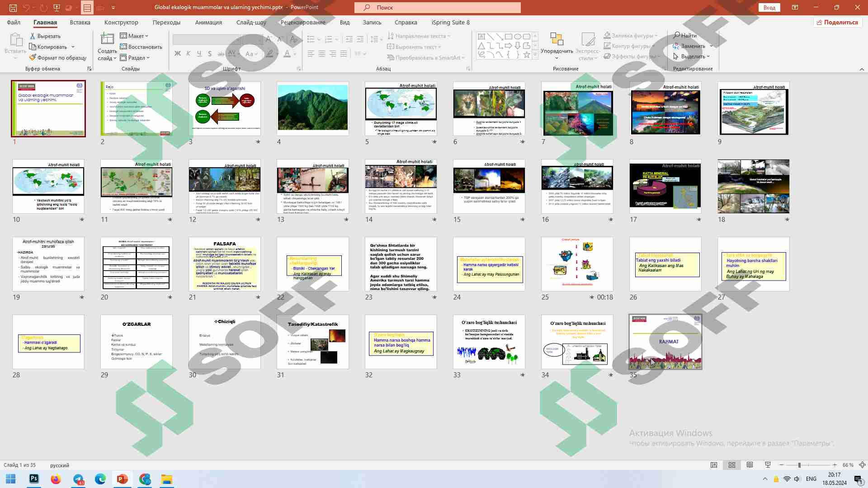Click the Redo arrow icon
868x488 pixels.
43,8
